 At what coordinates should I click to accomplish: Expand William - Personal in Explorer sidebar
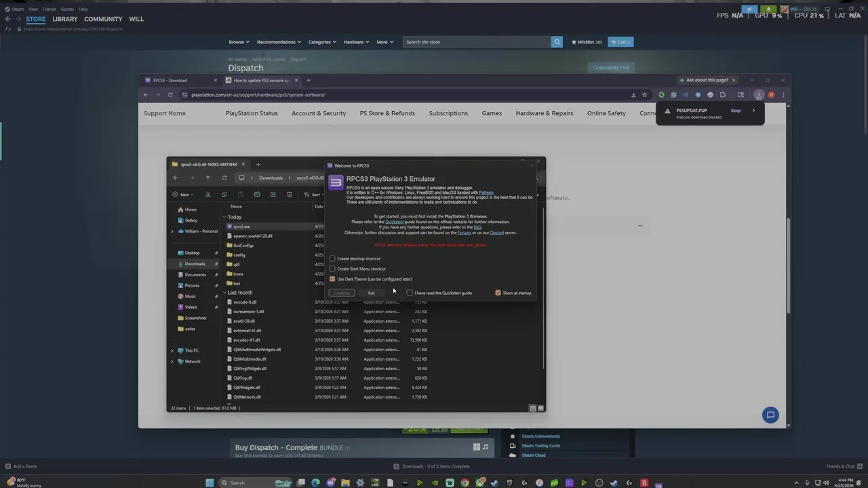point(172,231)
